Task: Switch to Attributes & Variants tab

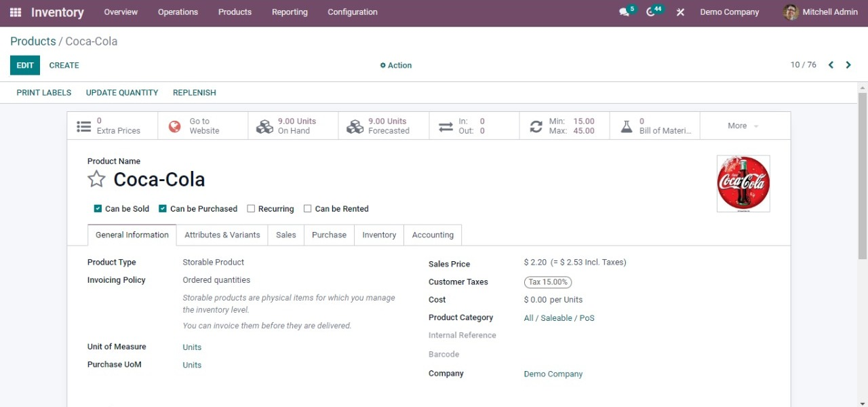Action: [x=222, y=235]
